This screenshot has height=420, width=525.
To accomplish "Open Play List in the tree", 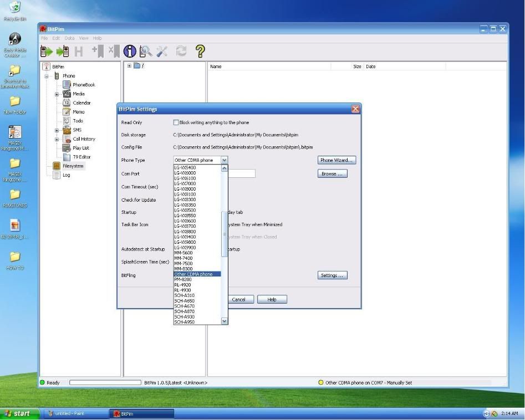I will (x=81, y=148).
